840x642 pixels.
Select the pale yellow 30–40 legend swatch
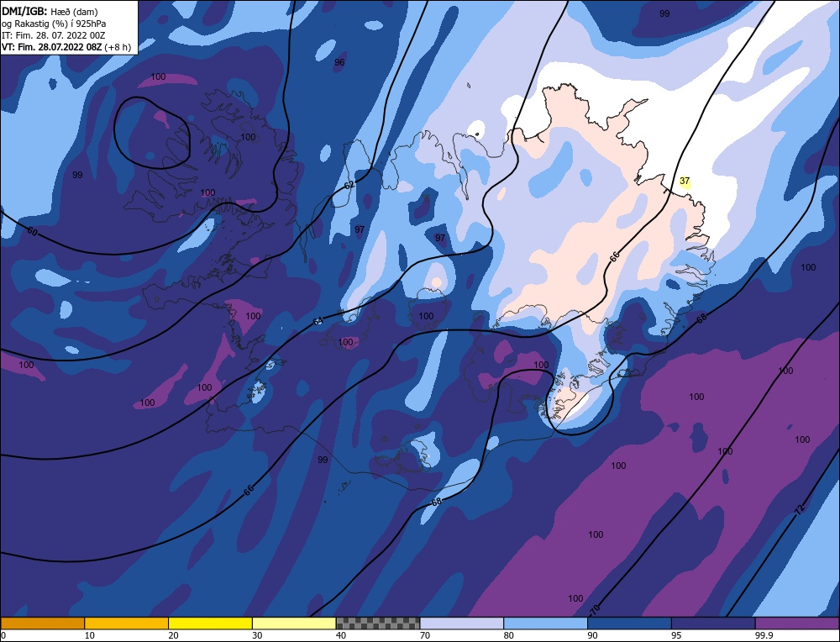click(x=294, y=624)
